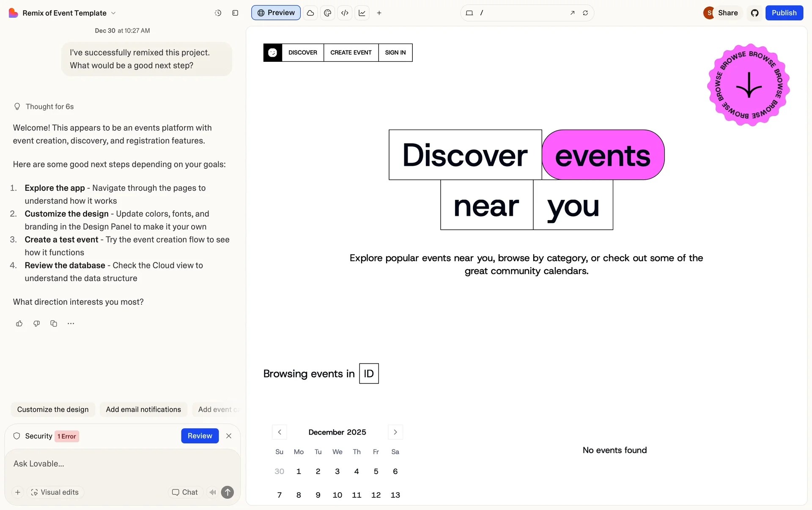
Task: Toggle the chat sidebar panel icon
Action: pos(235,13)
